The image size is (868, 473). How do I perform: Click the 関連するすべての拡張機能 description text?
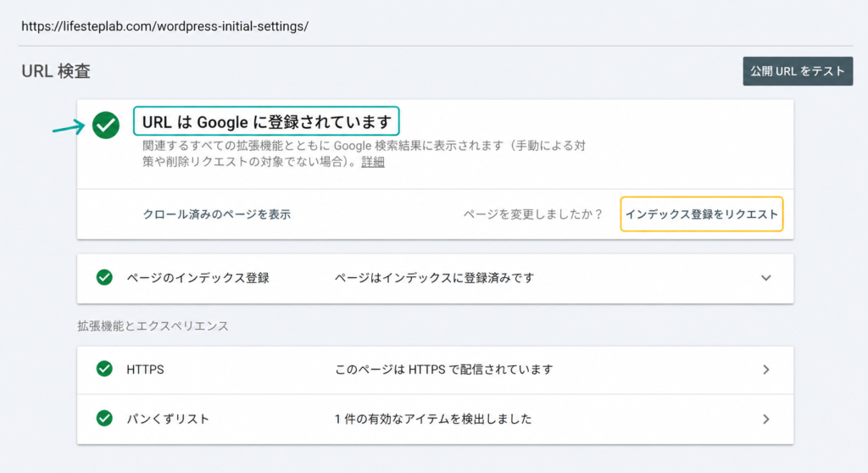(x=364, y=153)
